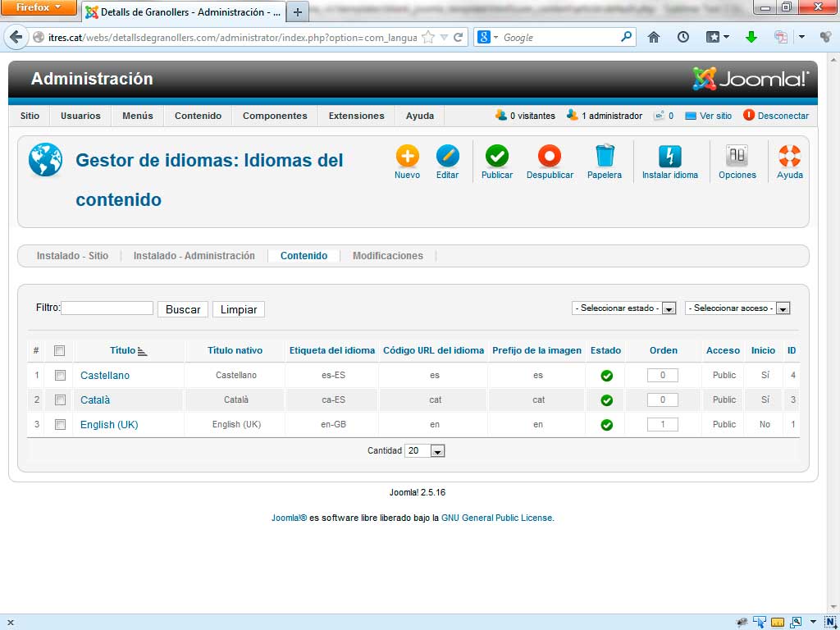Switch to Instalado - Administración tab
Image resolution: width=840 pixels, height=630 pixels.
pyautogui.click(x=194, y=256)
